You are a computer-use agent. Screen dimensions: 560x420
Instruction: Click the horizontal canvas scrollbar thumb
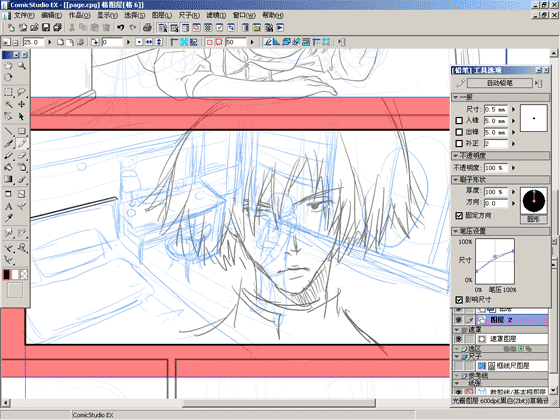[x=279, y=403]
